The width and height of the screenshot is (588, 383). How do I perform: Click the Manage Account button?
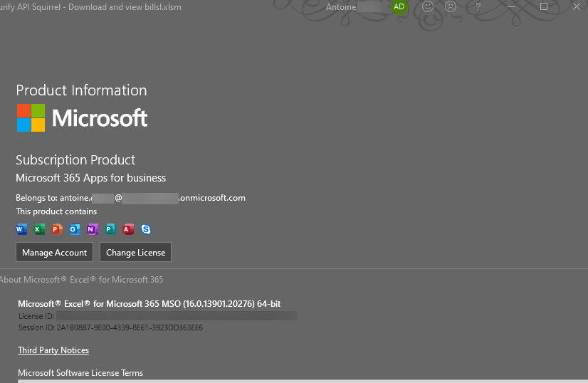54,252
